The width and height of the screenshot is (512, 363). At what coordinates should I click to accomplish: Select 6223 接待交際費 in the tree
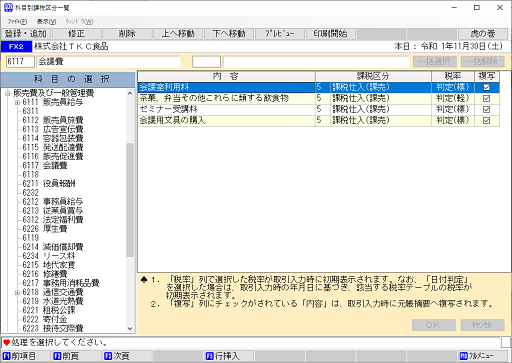point(53,328)
